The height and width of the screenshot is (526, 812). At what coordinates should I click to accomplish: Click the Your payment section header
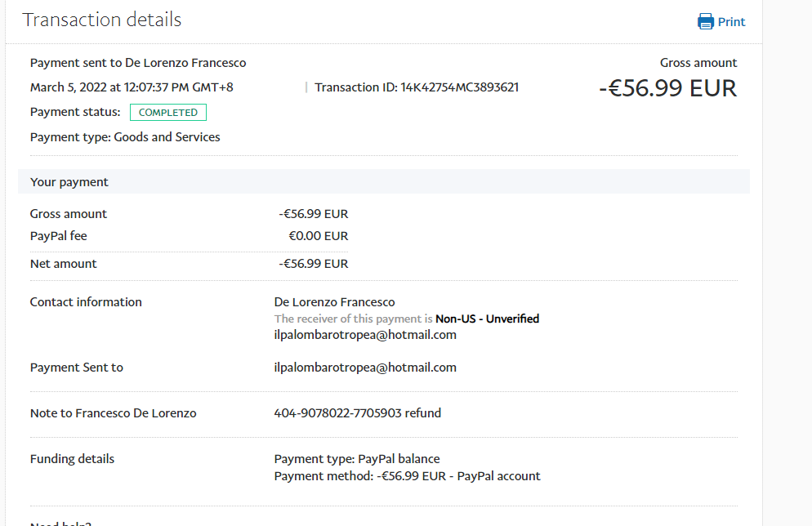point(69,182)
